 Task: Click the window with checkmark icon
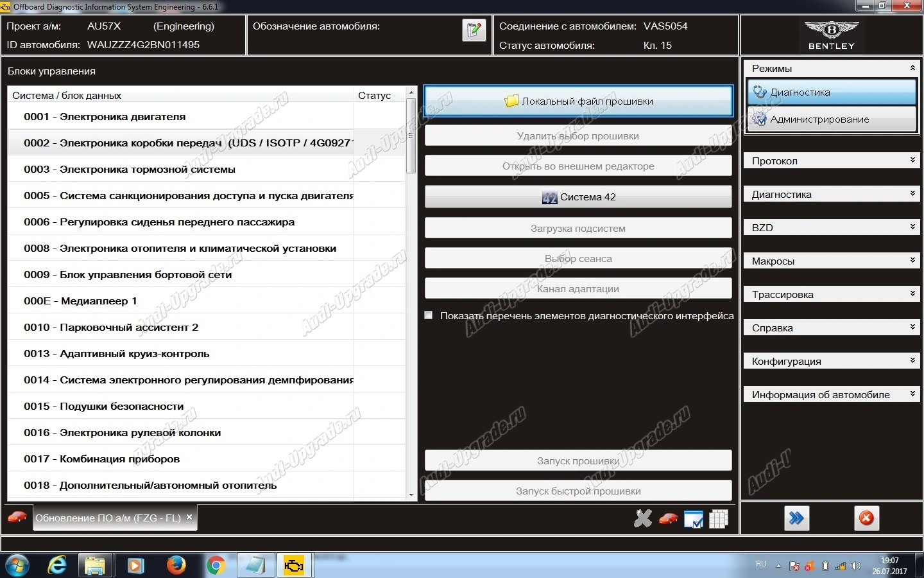[x=693, y=519]
